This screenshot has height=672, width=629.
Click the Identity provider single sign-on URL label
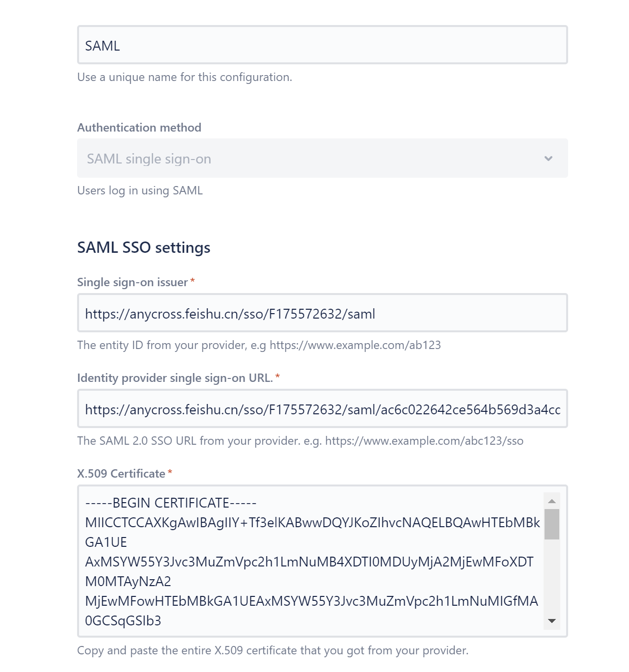(175, 378)
